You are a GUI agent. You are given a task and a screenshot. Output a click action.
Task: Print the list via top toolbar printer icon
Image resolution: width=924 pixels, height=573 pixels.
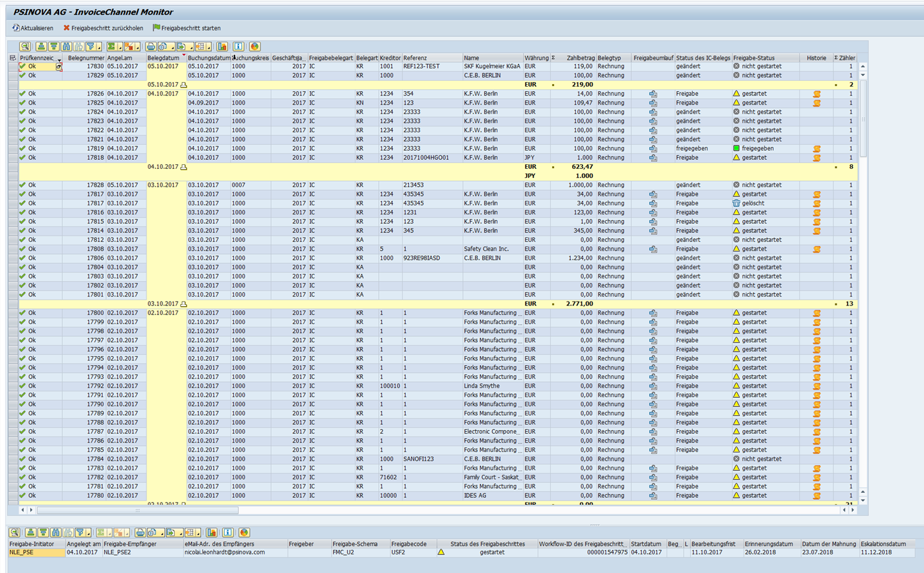(150, 47)
